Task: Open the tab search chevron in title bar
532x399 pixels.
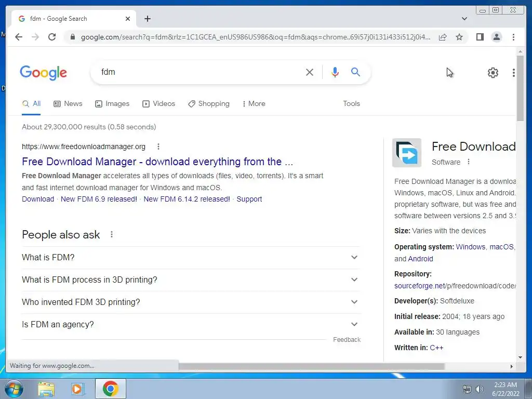Action: (464, 19)
